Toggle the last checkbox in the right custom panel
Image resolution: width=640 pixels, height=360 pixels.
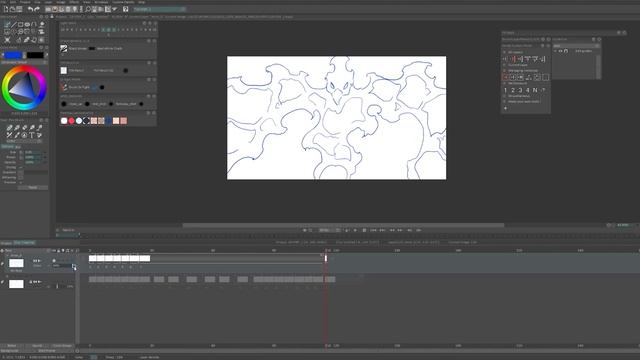[x=505, y=101]
